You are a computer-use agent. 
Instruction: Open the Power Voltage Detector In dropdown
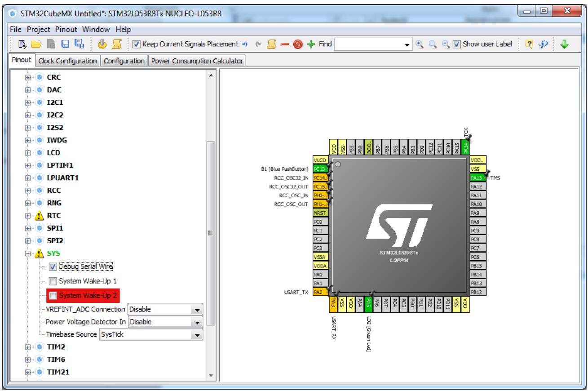(x=197, y=322)
